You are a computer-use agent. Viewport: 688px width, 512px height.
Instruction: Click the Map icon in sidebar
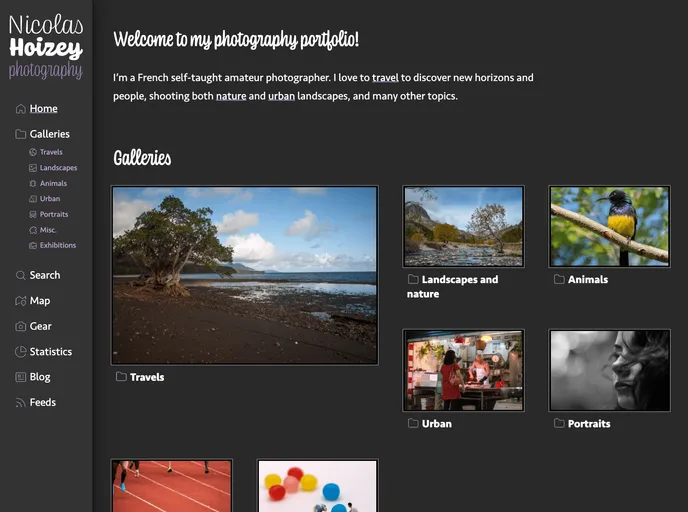pyautogui.click(x=20, y=301)
